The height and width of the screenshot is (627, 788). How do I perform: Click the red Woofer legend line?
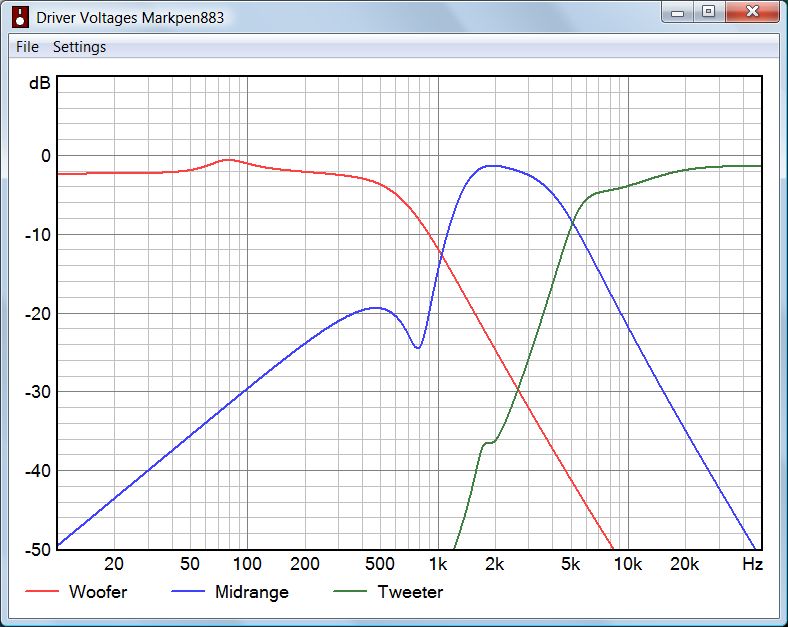(42, 591)
